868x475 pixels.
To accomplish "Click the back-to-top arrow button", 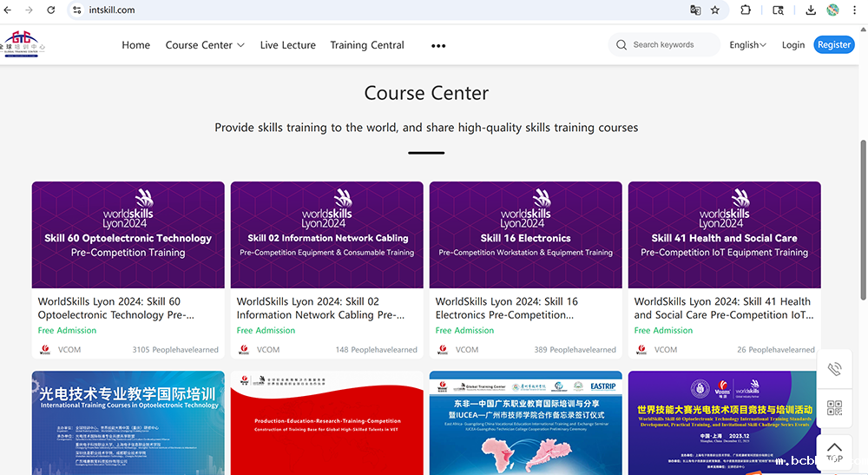I will pyautogui.click(x=834, y=452).
